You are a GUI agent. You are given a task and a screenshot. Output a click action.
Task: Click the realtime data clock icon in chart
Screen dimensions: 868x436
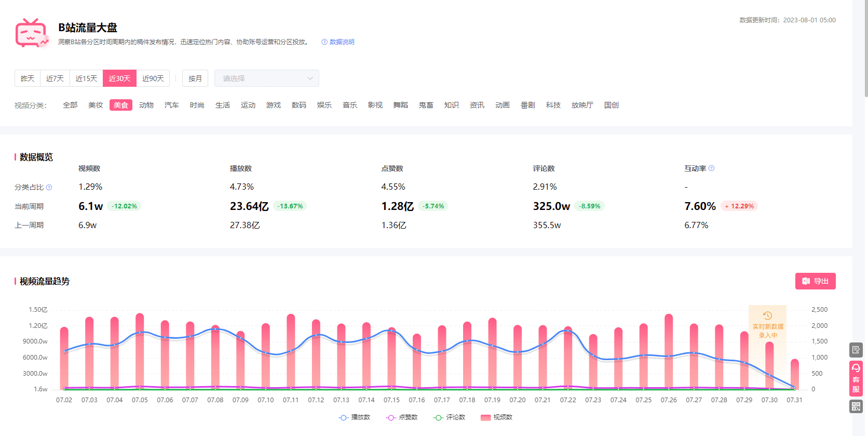[x=767, y=315]
